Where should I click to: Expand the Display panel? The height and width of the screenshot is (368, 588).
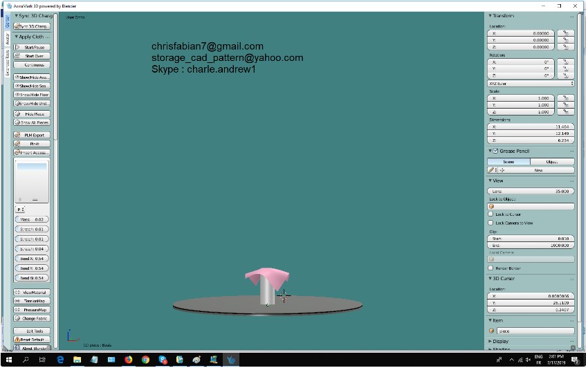tap(490, 341)
